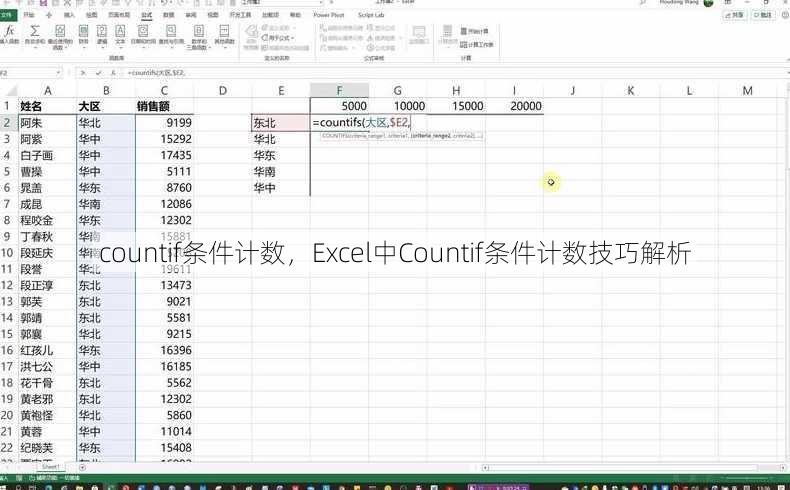Click the sales value 16396
Viewport: 790px width, 490px height.
(x=164, y=350)
